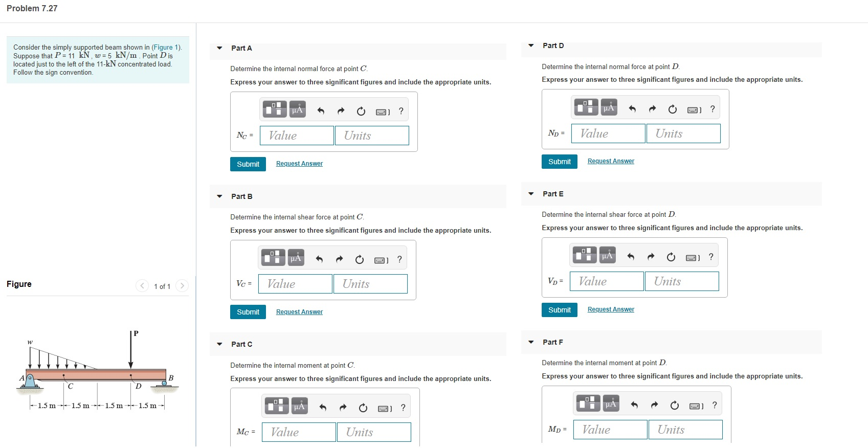
Task: Open Greek symbols button in Part B
Action: [296, 257]
